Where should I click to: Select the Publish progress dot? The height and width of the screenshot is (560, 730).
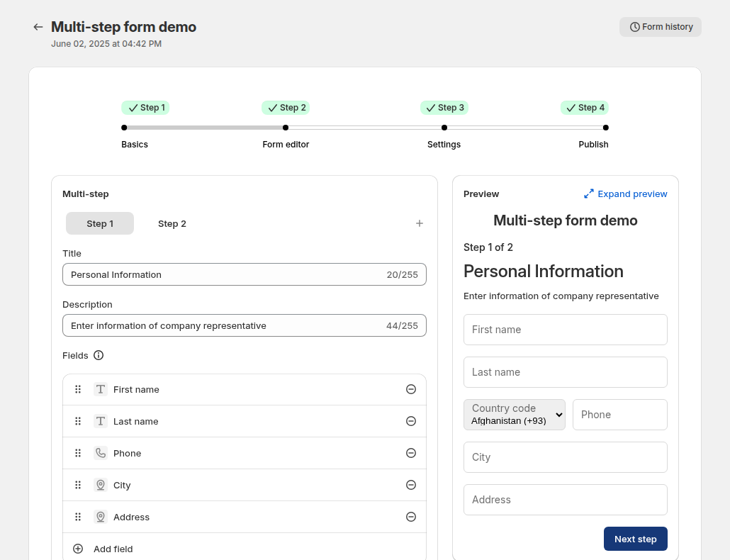pos(606,128)
